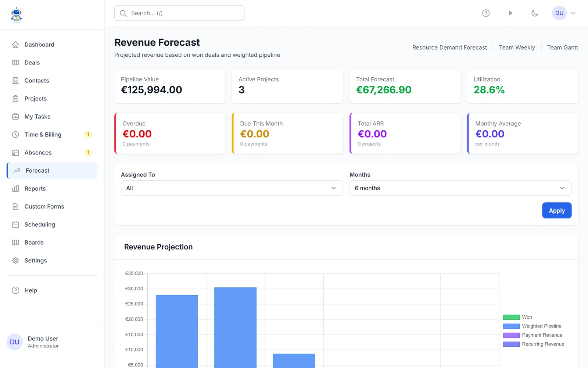Viewport: 588px width, 368px height.
Task: Select Reports in the sidebar
Action: click(52, 189)
